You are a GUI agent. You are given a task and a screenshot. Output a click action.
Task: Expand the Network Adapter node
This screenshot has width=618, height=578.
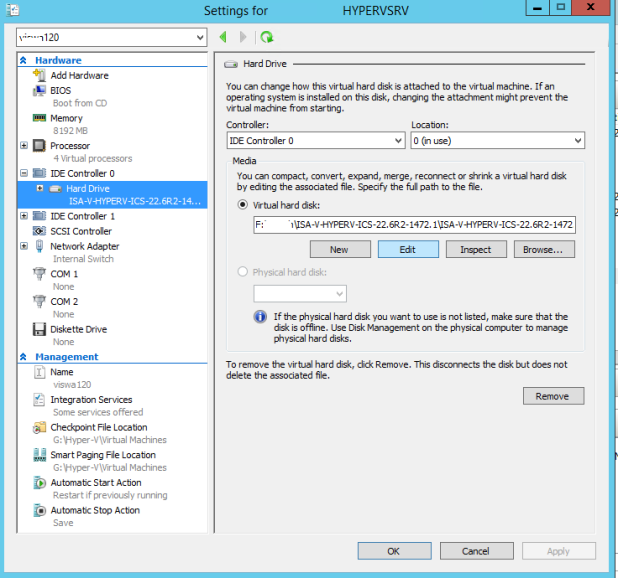point(24,246)
